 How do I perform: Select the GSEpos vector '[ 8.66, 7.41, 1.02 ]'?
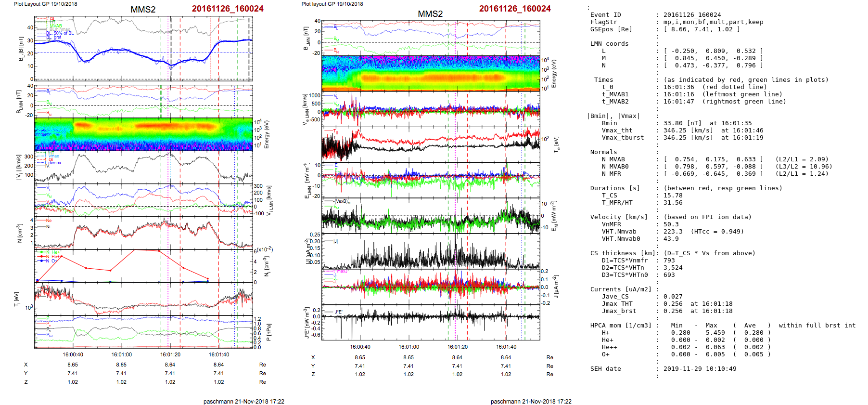click(702, 29)
